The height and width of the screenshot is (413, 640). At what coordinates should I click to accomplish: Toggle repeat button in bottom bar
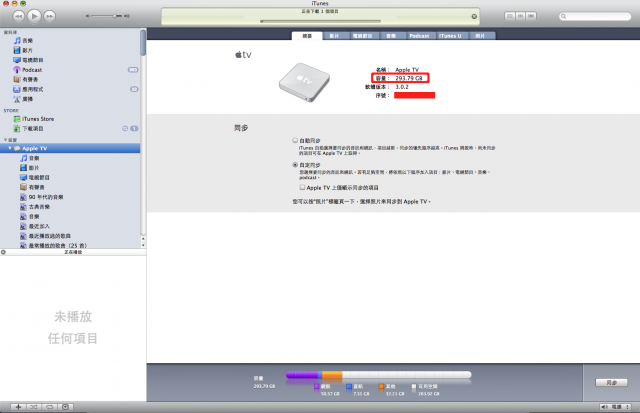click(x=49, y=407)
